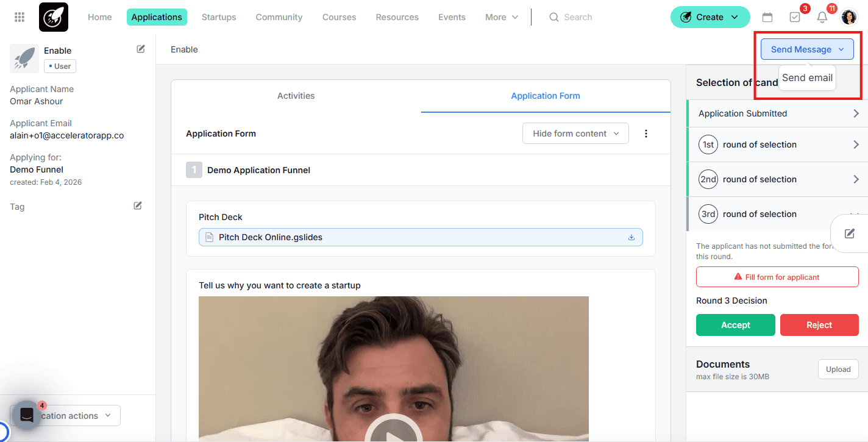868x442 pixels.
Task: Switch to the Activities tab
Action: [296, 96]
